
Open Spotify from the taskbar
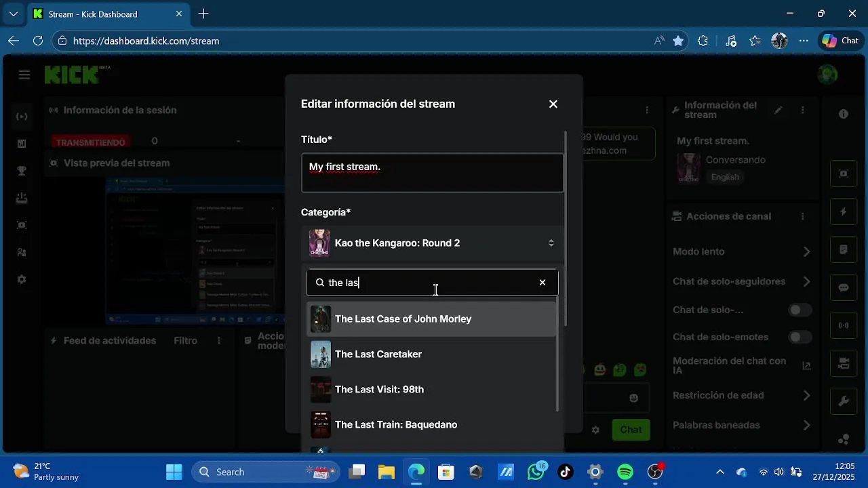(625, 472)
